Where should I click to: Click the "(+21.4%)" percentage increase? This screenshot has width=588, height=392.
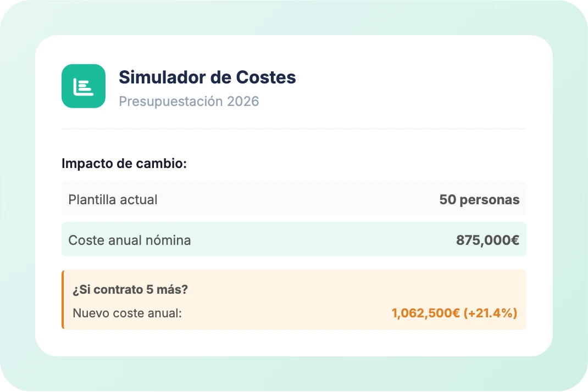point(490,313)
